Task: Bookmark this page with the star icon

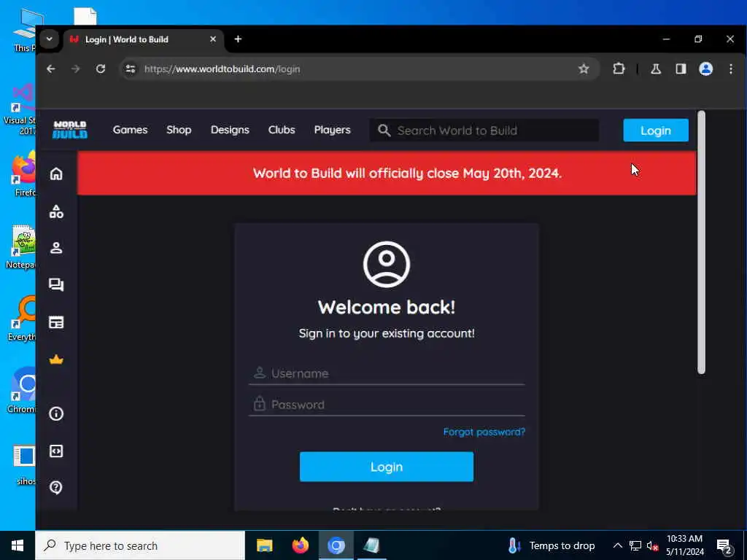Action: click(x=584, y=69)
